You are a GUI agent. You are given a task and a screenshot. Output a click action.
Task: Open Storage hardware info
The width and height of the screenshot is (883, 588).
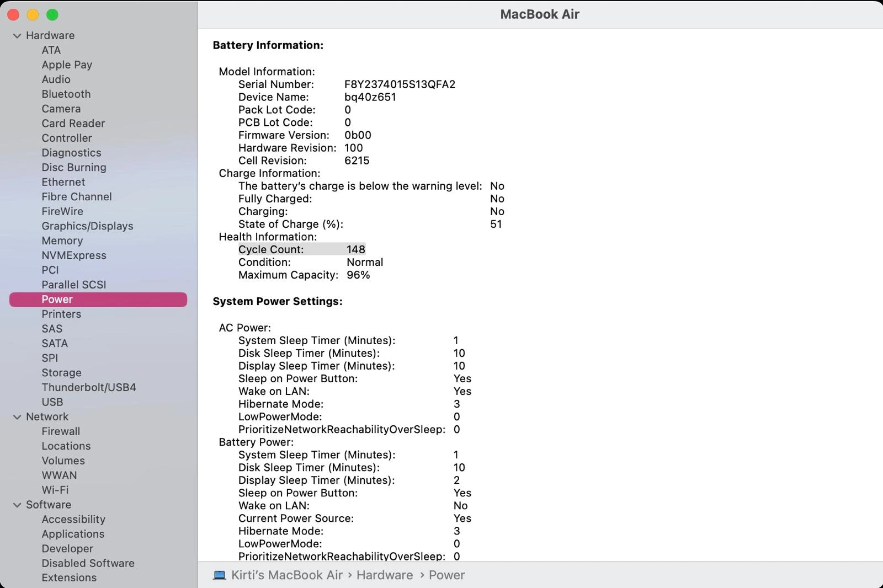pos(61,373)
